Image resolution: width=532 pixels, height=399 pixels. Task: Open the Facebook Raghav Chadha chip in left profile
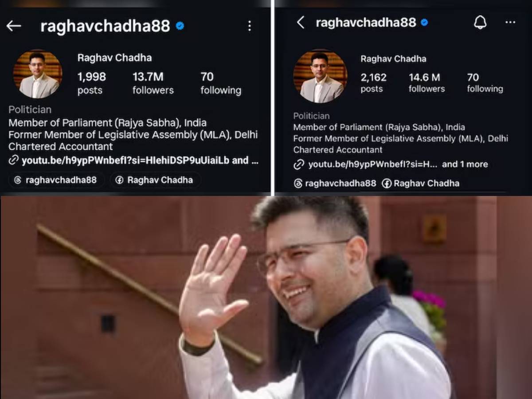(x=155, y=180)
